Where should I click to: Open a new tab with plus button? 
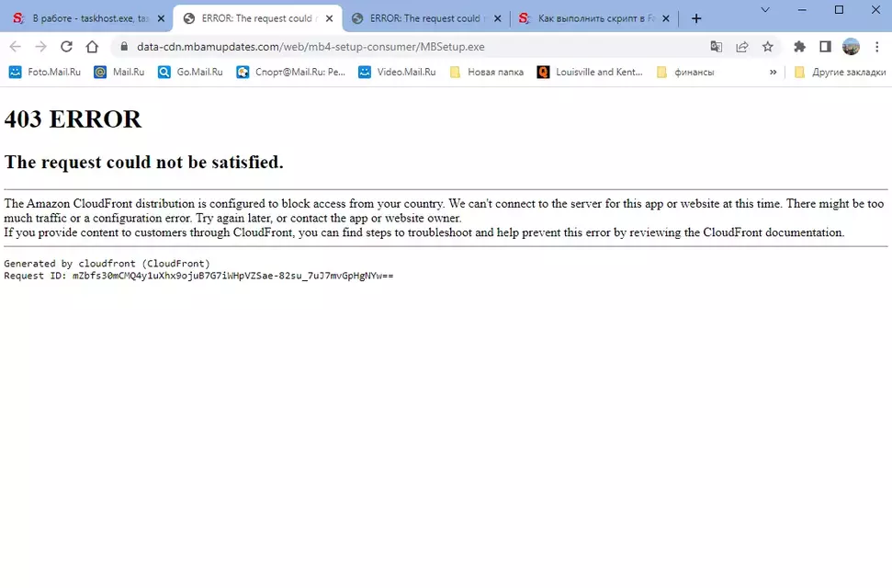tap(696, 18)
